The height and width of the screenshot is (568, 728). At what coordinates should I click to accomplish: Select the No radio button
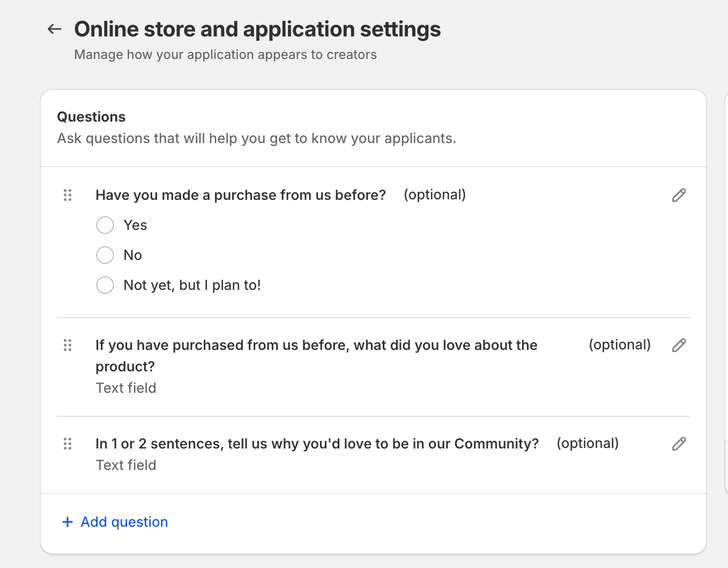(105, 255)
